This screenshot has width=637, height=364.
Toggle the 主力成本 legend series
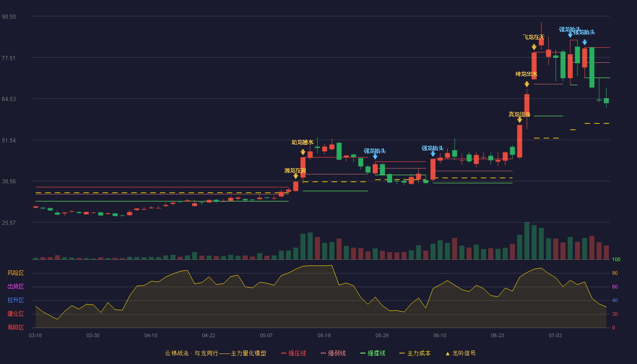(x=415, y=353)
